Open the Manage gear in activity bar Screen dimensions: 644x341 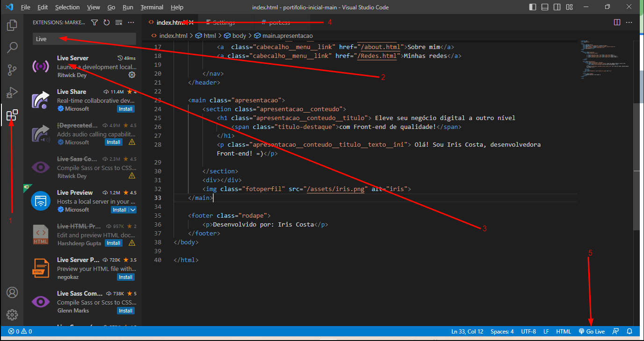coord(12,314)
